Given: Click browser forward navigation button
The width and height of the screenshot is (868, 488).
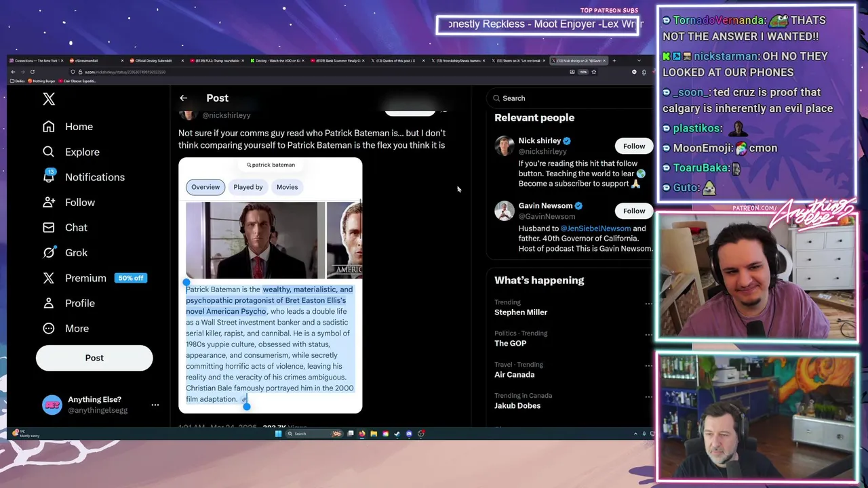Looking at the screenshot, I should point(22,72).
